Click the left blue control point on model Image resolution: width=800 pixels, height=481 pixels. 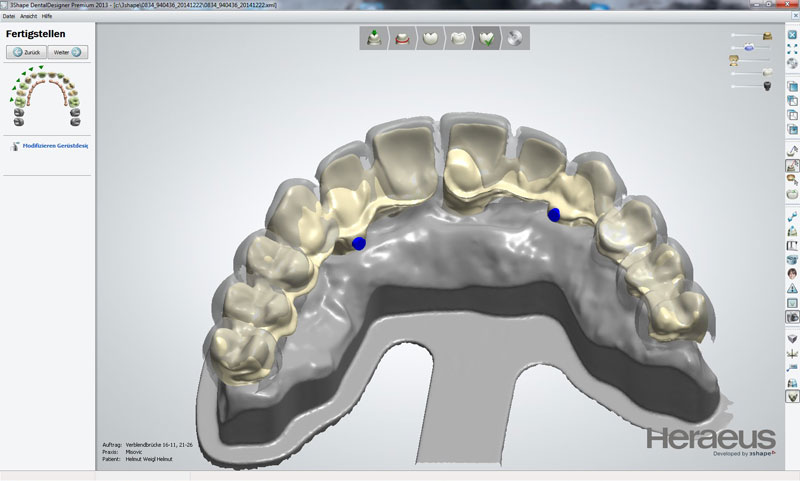click(359, 243)
